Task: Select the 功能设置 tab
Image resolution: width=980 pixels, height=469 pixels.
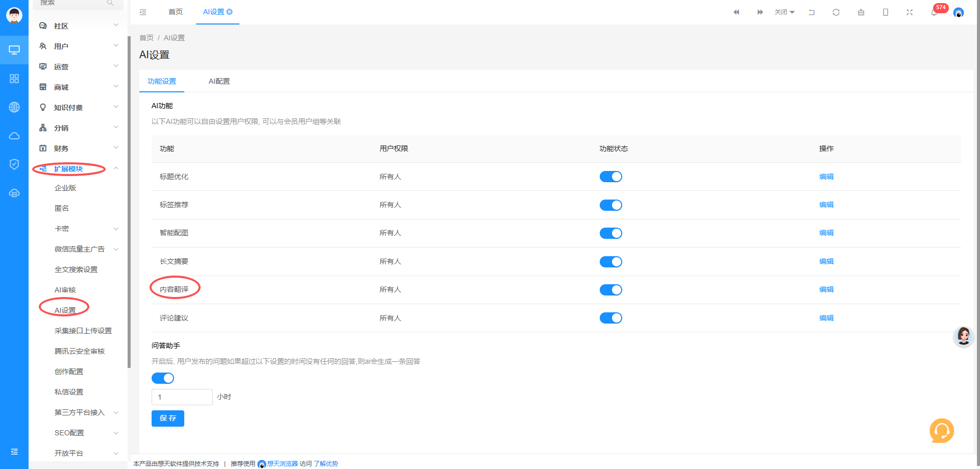Action: (x=162, y=81)
